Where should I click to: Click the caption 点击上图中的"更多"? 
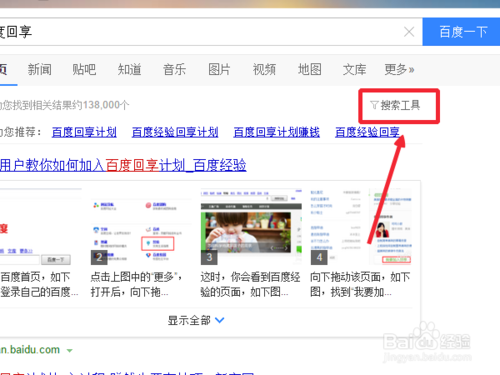(x=136, y=277)
